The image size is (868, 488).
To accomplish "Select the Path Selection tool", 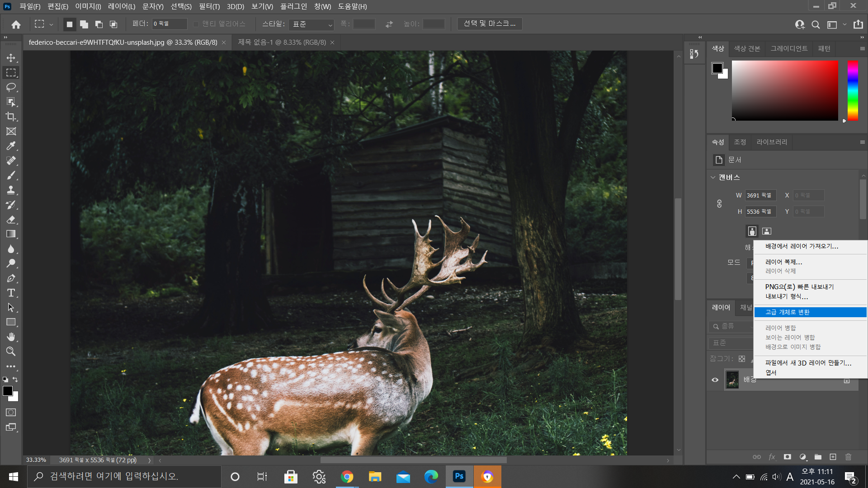I will coord(11,308).
